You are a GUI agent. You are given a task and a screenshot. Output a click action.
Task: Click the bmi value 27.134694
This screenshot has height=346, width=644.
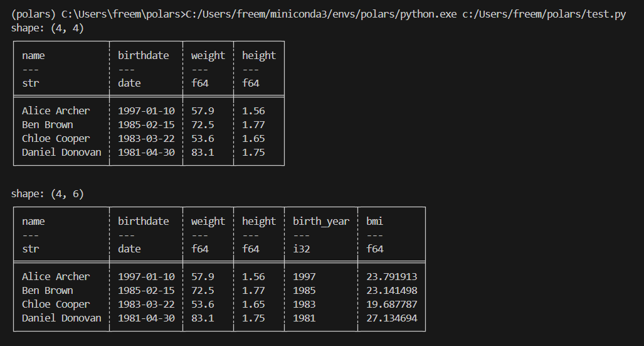(391, 318)
